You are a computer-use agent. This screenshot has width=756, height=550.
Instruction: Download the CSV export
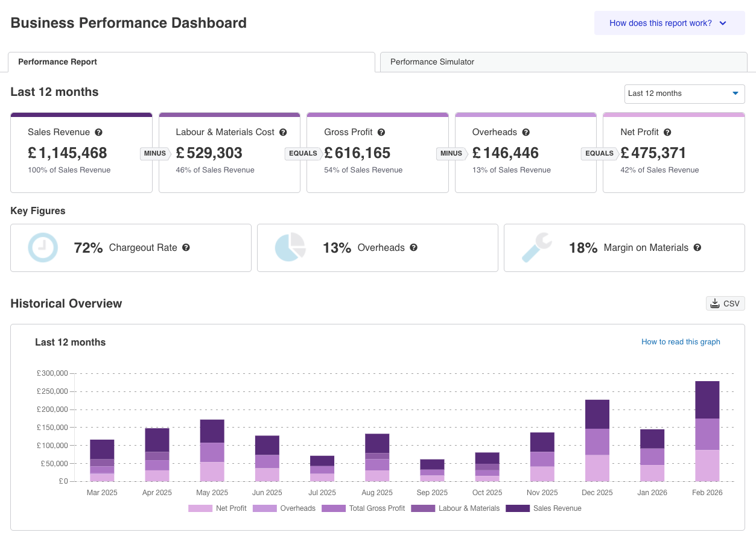point(725,303)
